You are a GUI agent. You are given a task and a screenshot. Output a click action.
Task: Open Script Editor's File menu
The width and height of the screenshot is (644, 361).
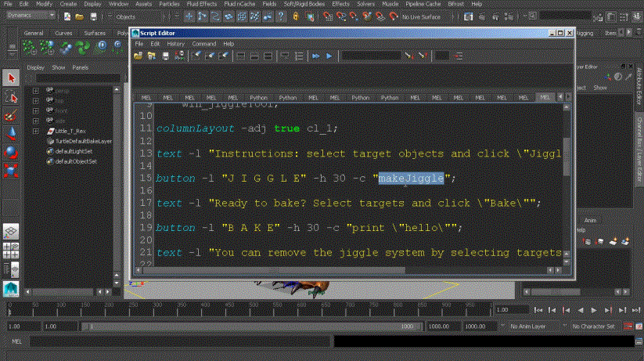pyautogui.click(x=139, y=44)
